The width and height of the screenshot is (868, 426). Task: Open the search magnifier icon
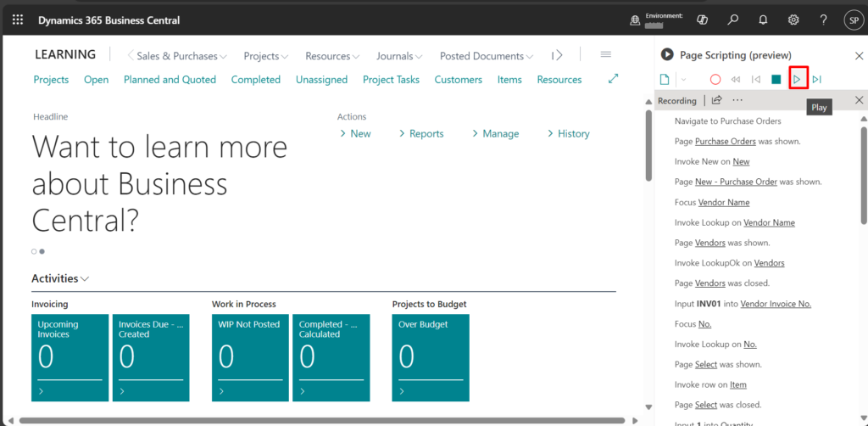pos(733,20)
